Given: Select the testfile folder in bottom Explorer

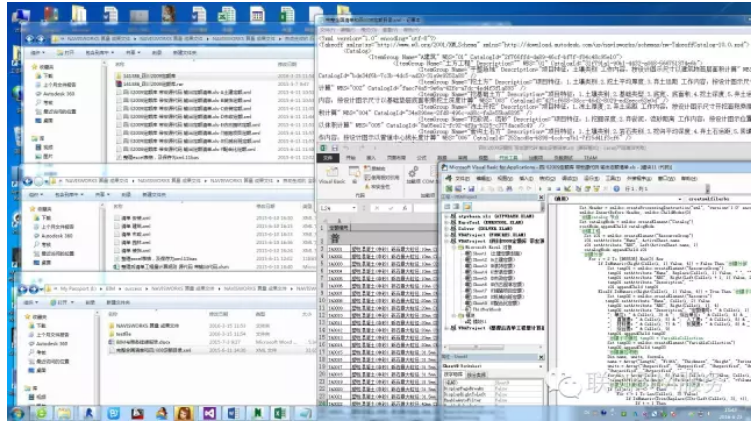Looking at the screenshot, I should tap(120, 334).
